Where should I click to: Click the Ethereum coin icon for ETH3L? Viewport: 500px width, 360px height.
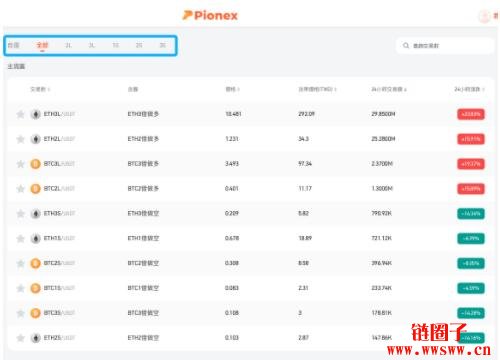tap(35, 114)
